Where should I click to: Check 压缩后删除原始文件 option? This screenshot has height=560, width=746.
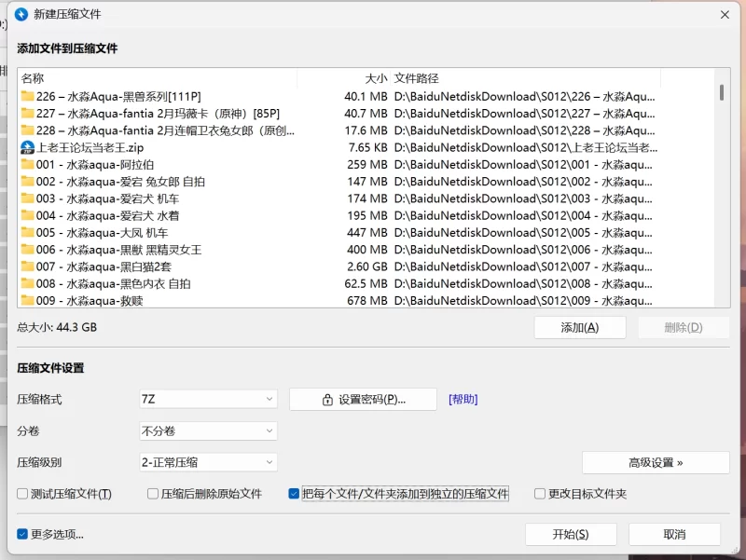click(153, 494)
